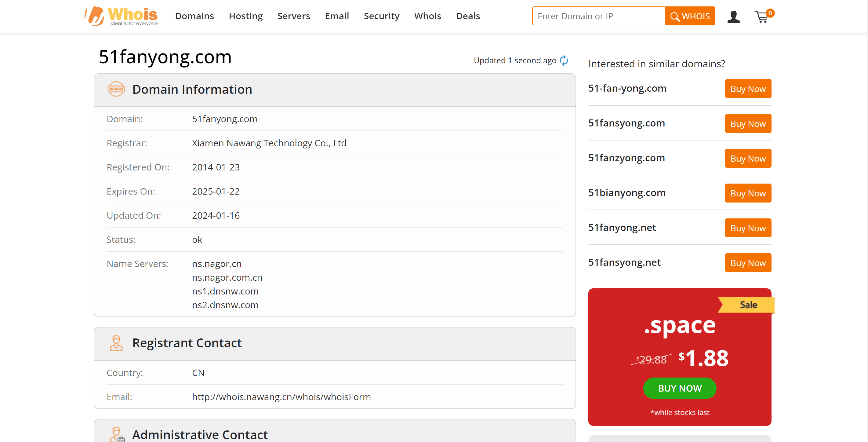Click the shopping cart icon
The height and width of the screenshot is (442, 868).
point(764,16)
